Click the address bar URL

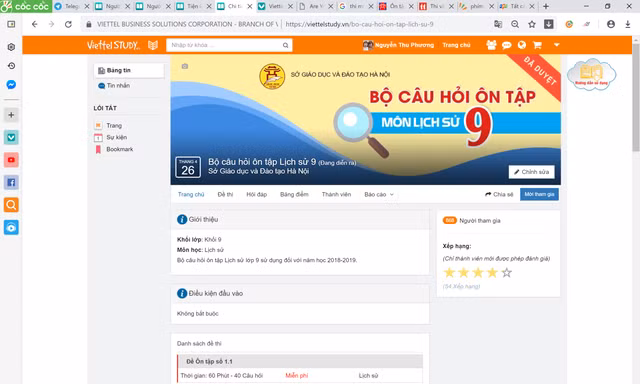359,24
